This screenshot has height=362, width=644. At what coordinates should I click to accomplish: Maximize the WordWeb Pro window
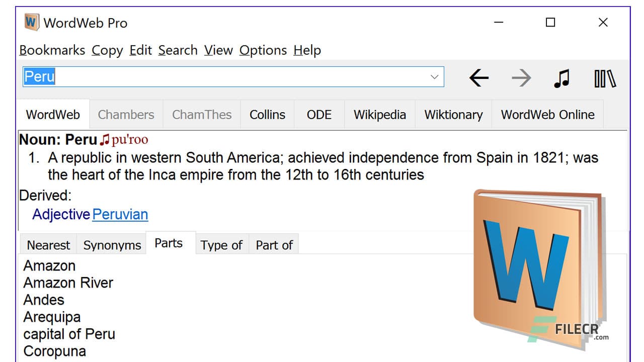[550, 23]
